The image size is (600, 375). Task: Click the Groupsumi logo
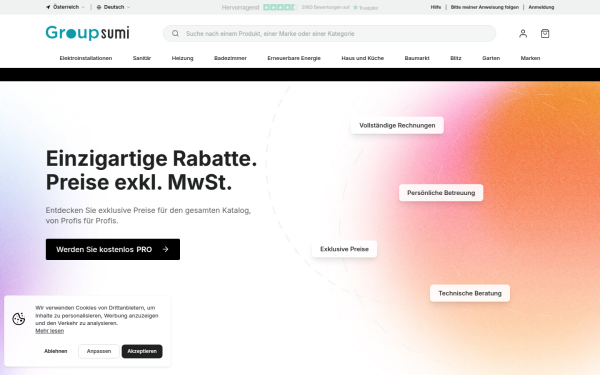(88, 33)
